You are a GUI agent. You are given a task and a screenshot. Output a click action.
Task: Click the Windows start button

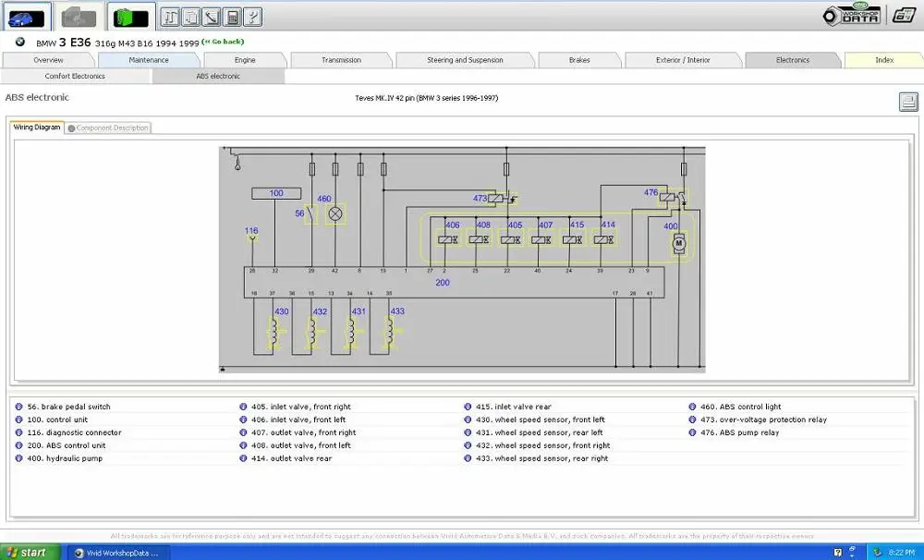click(30, 553)
